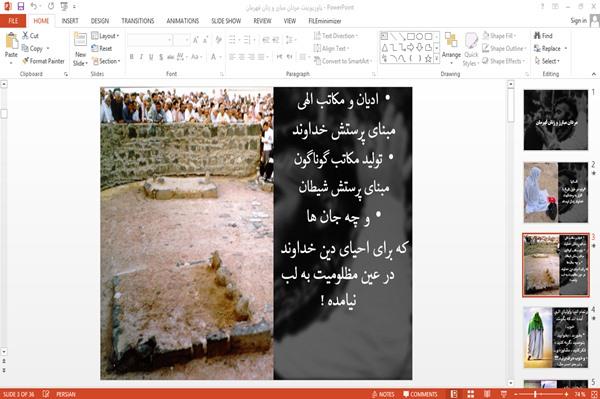This screenshot has width=600, height=399.
Task: Click the Find binoculars command
Action: [543, 36]
